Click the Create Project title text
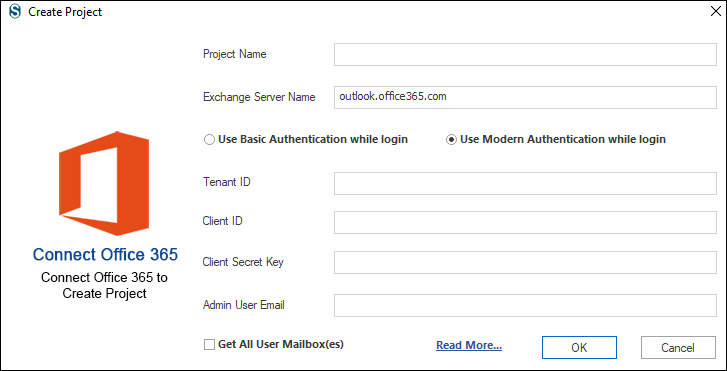This screenshot has height=371, width=727. tap(65, 12)
